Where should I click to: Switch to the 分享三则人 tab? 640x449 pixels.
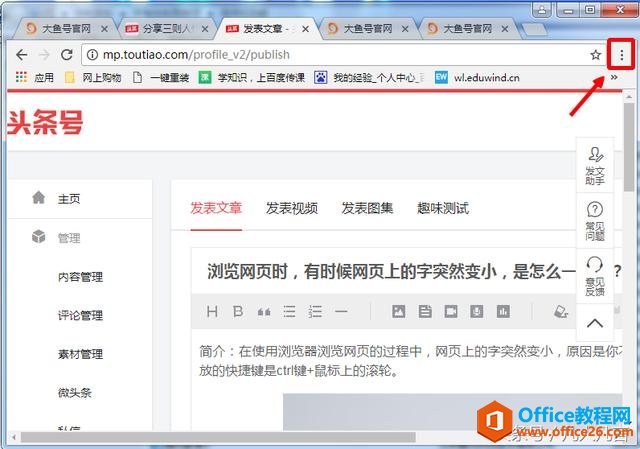point(166,29)
